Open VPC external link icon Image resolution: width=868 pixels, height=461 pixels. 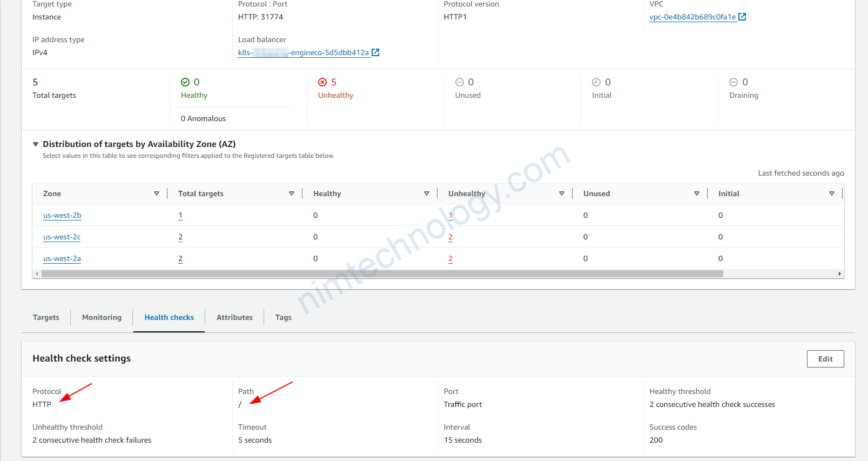click(x=742, y=17)
